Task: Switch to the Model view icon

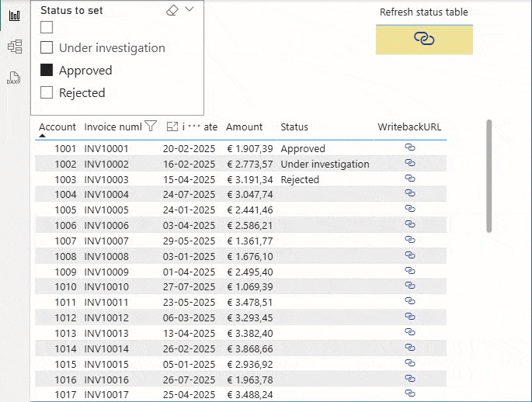Action: 14,47
